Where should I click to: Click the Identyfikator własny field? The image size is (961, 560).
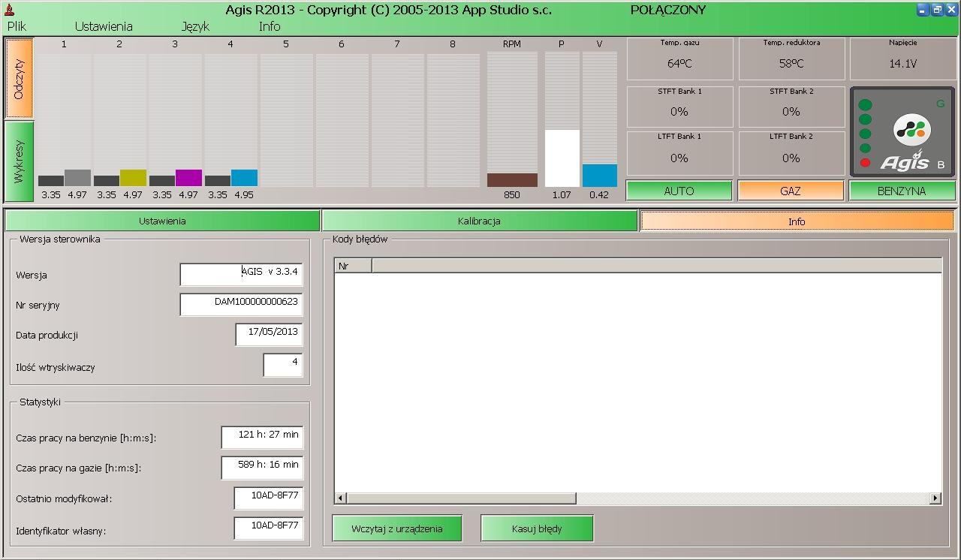click(x=268, y=528)
